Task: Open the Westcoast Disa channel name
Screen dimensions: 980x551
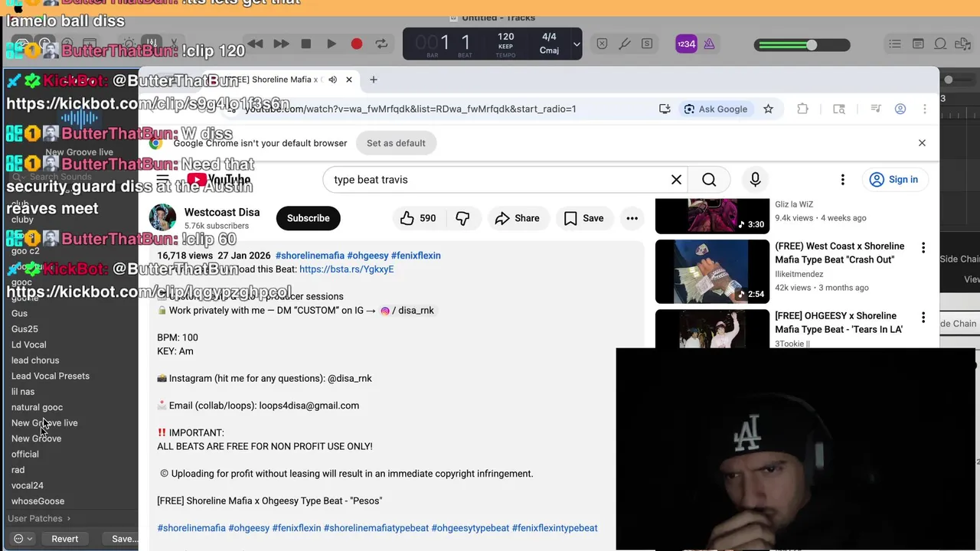Action: [222, 212]
